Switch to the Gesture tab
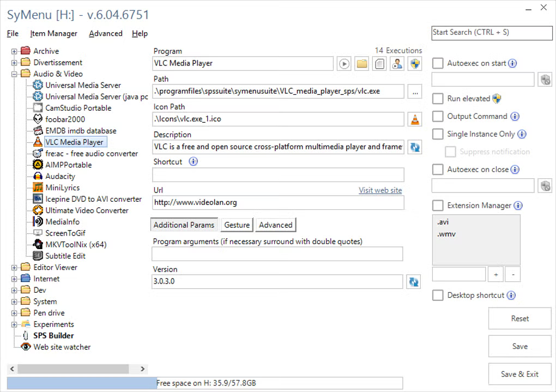The width and height of the screenshot is (556, 392). coord(237,225)
